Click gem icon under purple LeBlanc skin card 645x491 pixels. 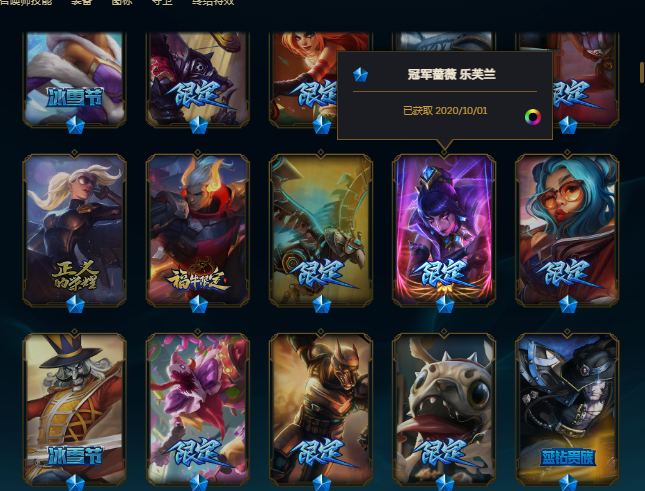(x=445, y=305)
